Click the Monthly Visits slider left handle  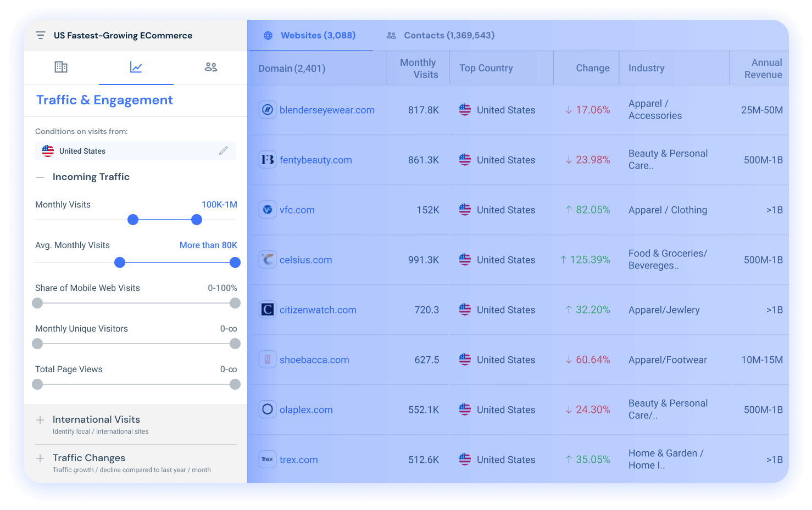tap(133, 220)
